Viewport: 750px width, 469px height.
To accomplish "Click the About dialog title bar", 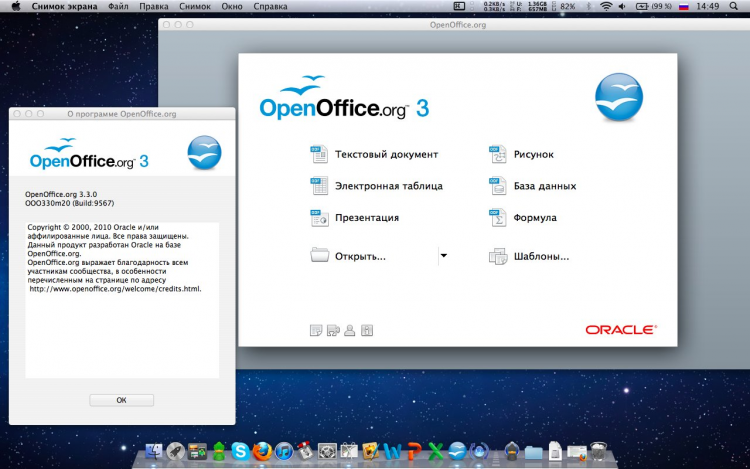I will coord(122,114).
